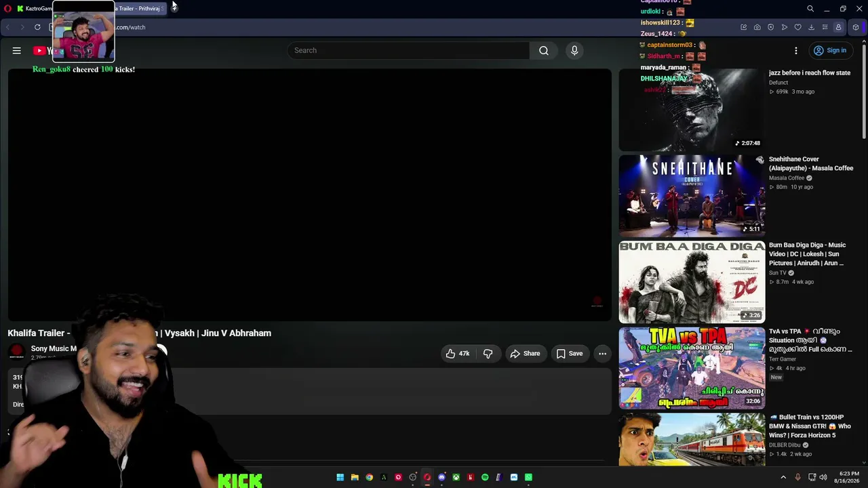Image resolution: width=868 pixels, height=488 pixels.
Task: Go back to the previous page
Action: (7, 27)
